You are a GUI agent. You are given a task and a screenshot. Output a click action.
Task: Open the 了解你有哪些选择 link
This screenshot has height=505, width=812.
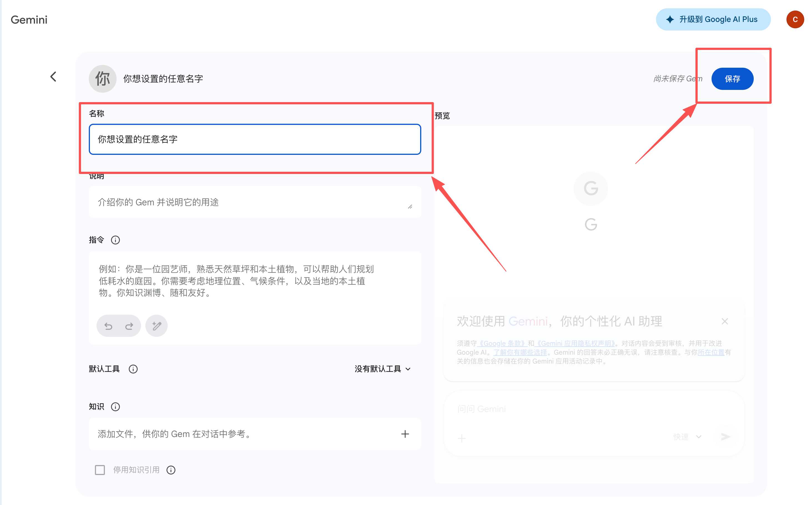pyautogui.click(x=520, y=352)
